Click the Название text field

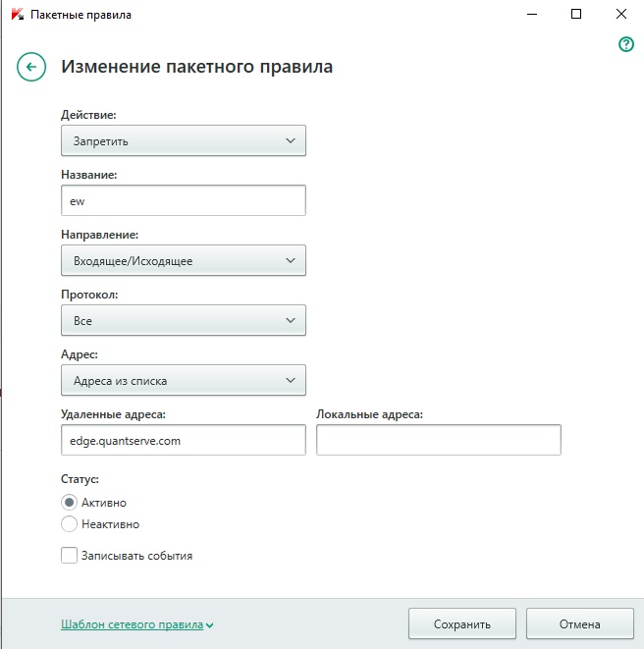coord(183,200)
